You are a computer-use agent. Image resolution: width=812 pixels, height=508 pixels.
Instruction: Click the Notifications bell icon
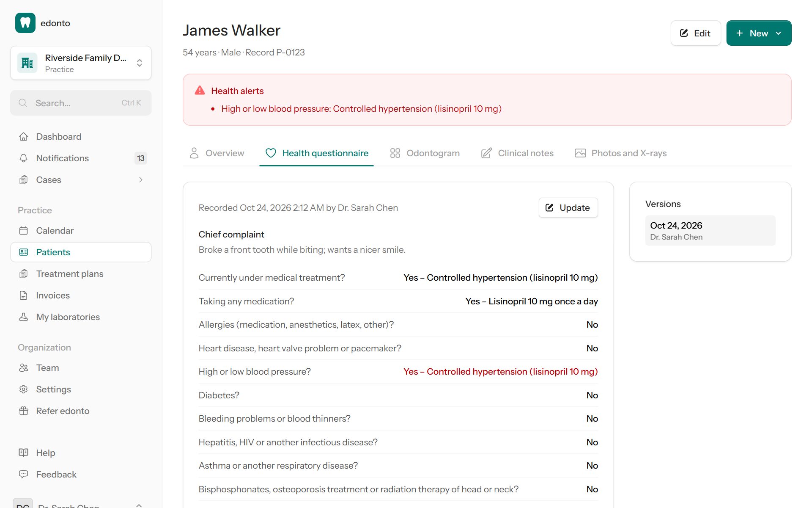point(24,158)
